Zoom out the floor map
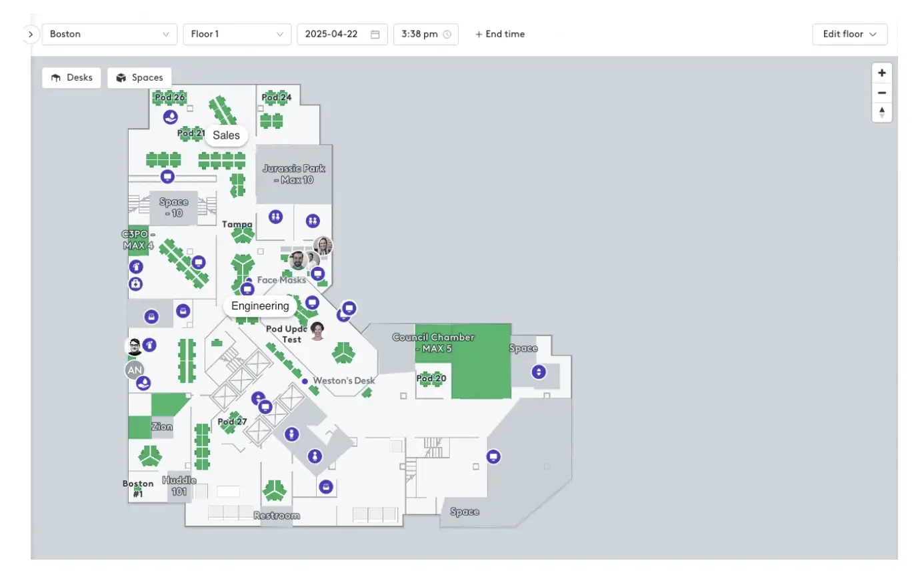Viewport: 924px width, 579px height. pos(882,93)
